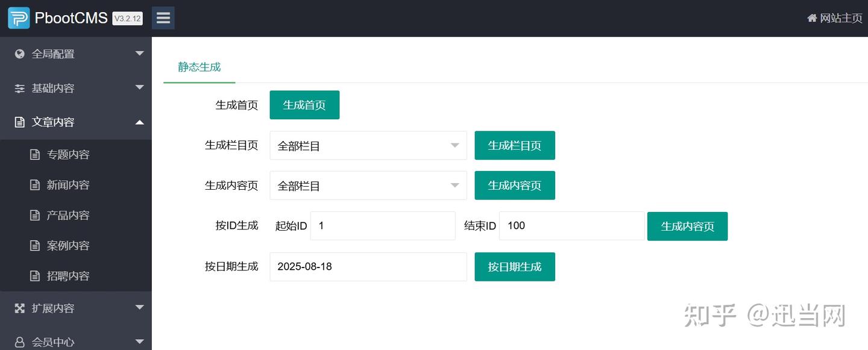Collapse the 文章内容 menu section
868x350 pixels.
tap(76, 122)
